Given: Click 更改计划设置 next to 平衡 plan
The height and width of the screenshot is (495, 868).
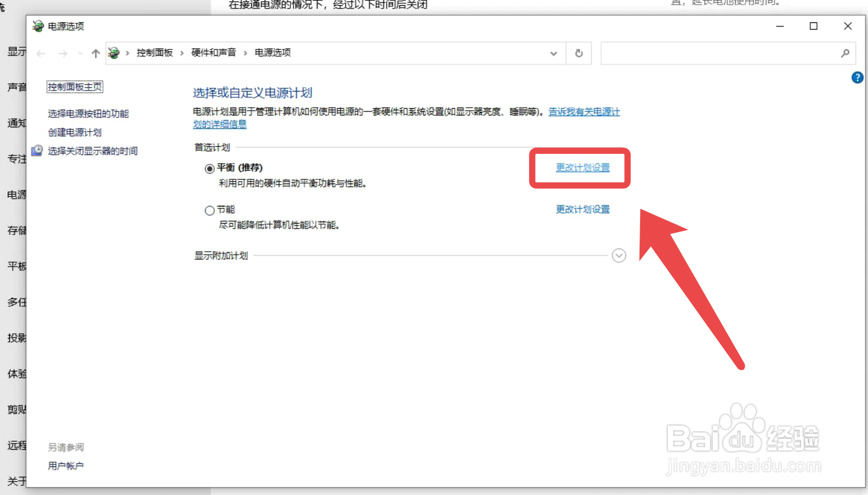Looking at the screenshot, I should 582,168.
